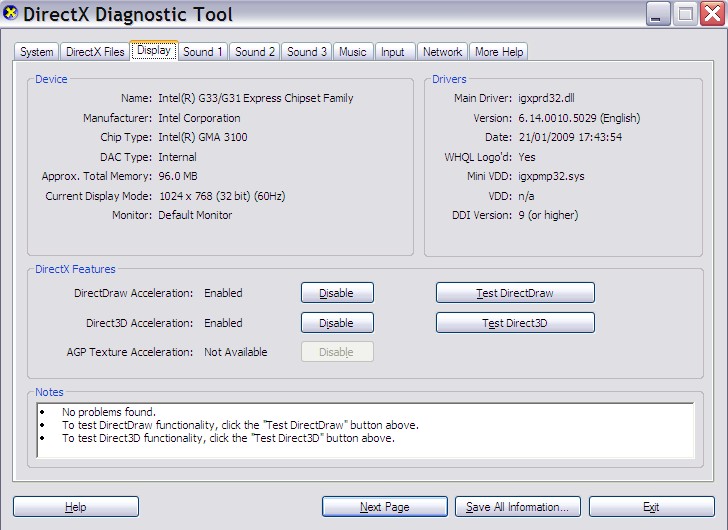Click driver date '21/01/2009 17:43:54'
Image resolution: width=728 pixels, height=530 pixels.
coord(570,137)
